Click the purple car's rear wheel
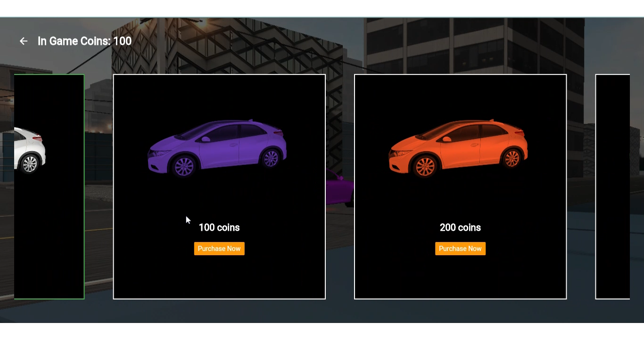 (x=271, y=158)
